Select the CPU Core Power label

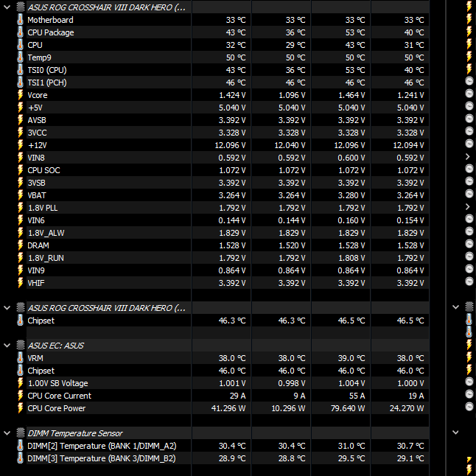coord(57,408)
